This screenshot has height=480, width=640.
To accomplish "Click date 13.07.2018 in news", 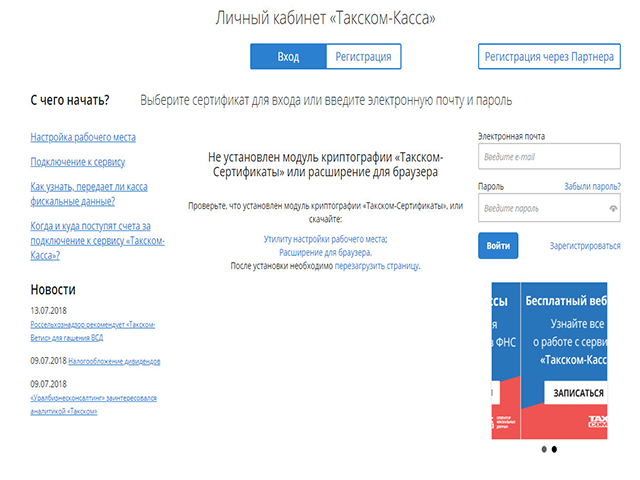I will (48, 311).
